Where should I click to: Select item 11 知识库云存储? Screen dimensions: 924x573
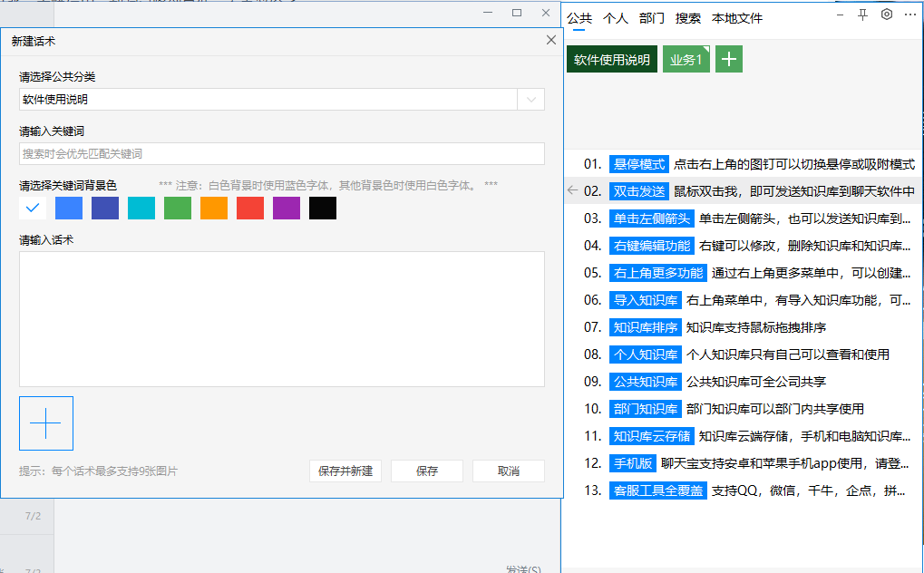(743, 436)
